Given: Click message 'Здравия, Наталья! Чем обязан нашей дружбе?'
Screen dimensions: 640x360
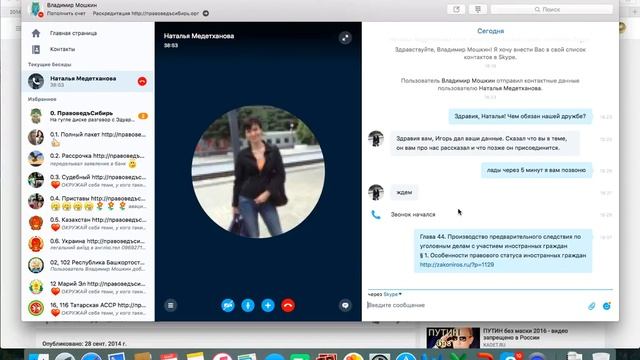Looking at the screenshot, I should click(520, 116).
